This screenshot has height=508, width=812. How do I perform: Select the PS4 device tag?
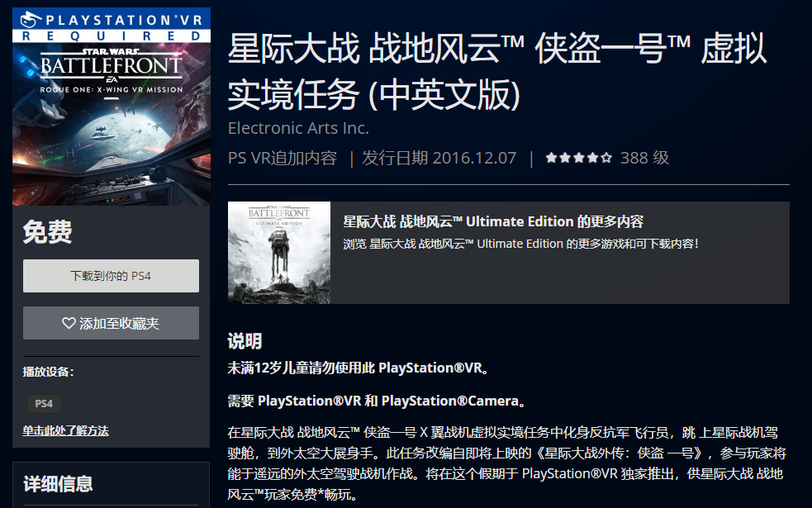(x=44, y=403)
